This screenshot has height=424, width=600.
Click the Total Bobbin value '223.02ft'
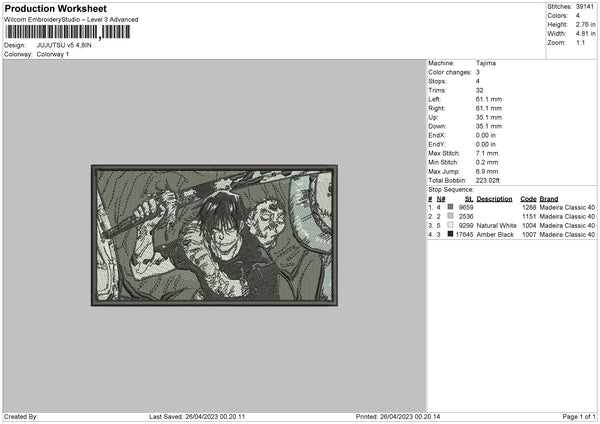pyautogui.click(x=488, y=180)
